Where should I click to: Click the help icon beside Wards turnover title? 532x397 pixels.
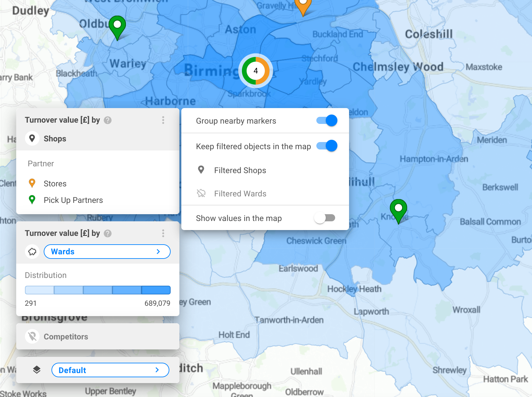(x=108, y=234)
